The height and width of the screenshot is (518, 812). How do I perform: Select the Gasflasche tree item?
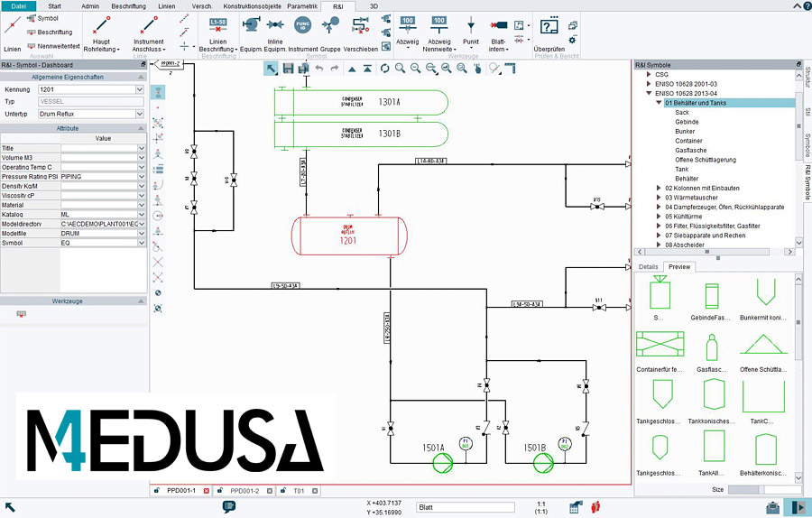point(690,150)
